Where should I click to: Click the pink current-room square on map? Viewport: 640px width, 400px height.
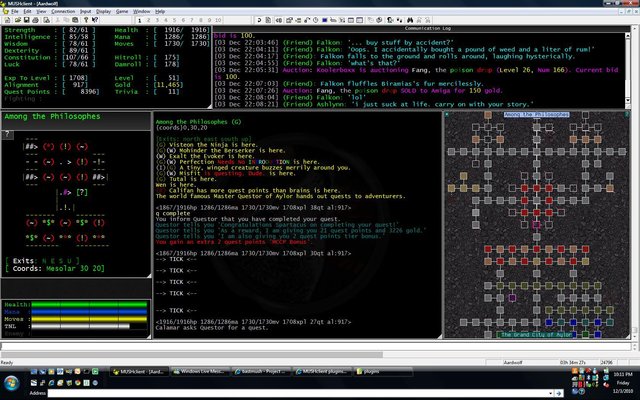(536, 224)
